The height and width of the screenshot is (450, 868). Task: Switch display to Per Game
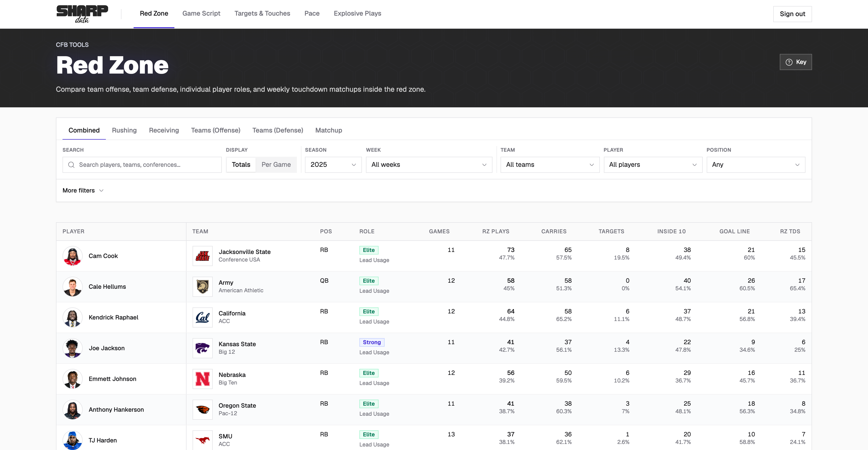(x=276, y=165)
